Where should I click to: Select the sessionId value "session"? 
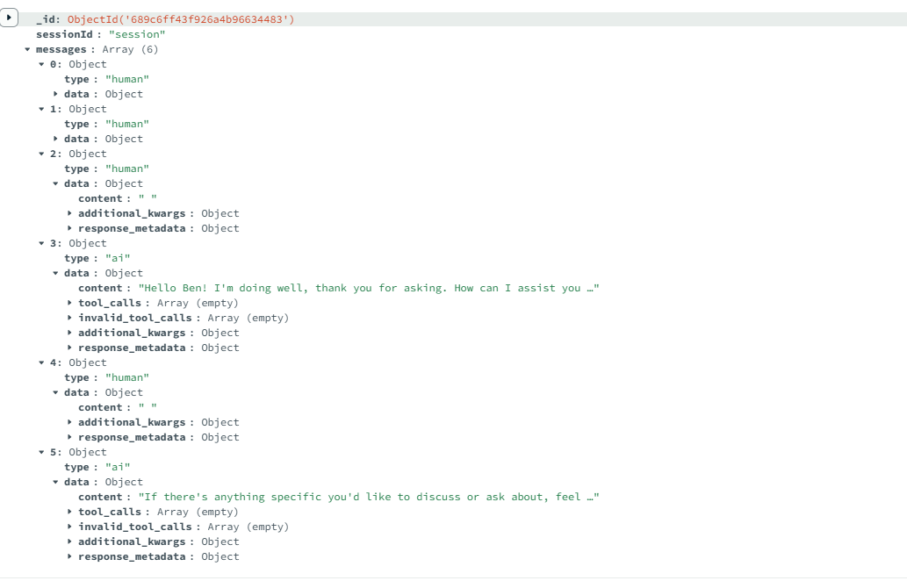[x=137, y=34]
